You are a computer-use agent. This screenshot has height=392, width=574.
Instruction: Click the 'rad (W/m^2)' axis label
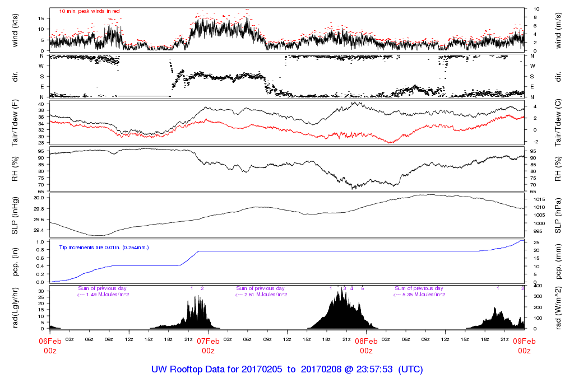click(558, 308)
